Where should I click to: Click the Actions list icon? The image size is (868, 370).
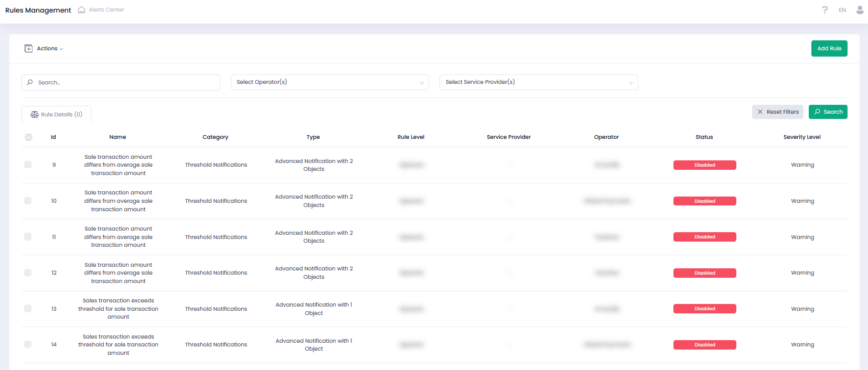click(x=28, y=49)
